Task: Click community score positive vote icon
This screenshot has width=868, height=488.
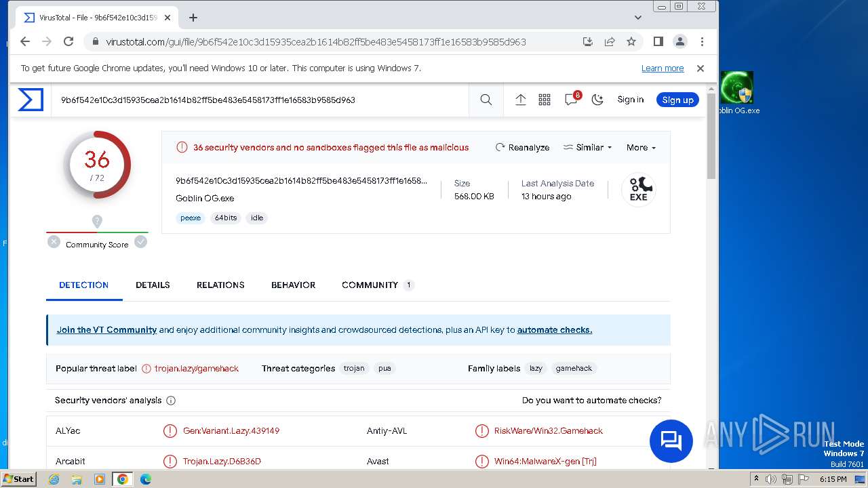Action: click(x=140, y=241)
